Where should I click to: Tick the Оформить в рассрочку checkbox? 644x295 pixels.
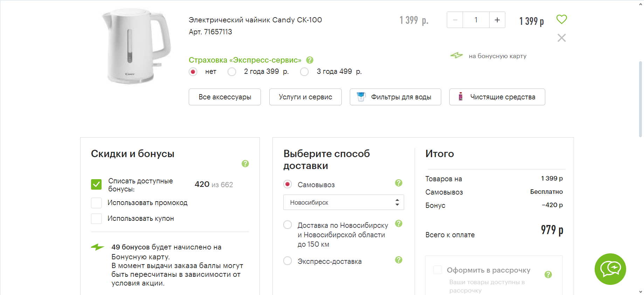tap(438, 270)
